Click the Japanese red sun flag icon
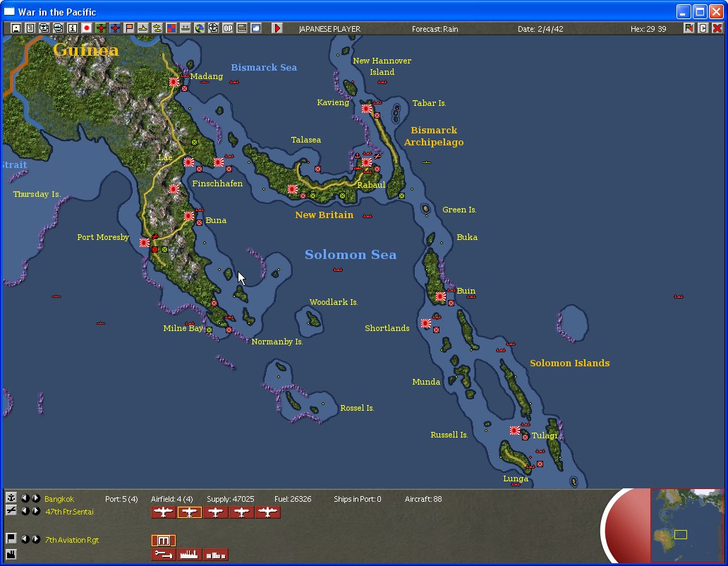 [86, 28]
